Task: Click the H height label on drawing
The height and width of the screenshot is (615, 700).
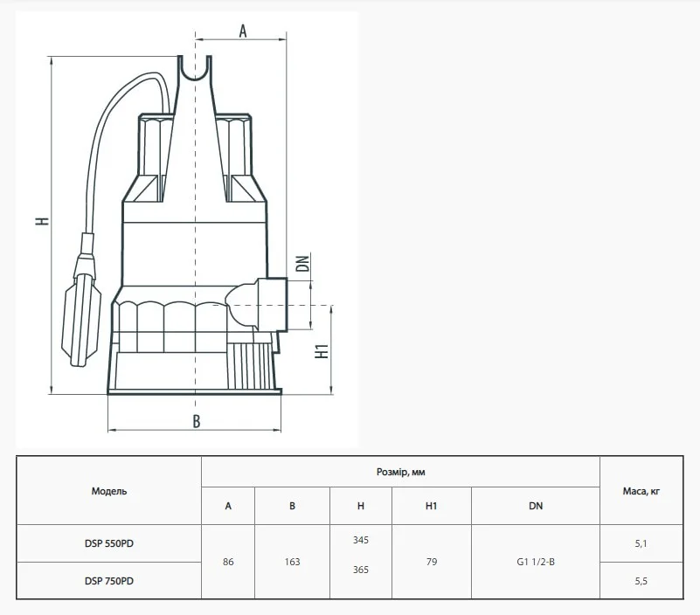Action: [x=43, y=220]
